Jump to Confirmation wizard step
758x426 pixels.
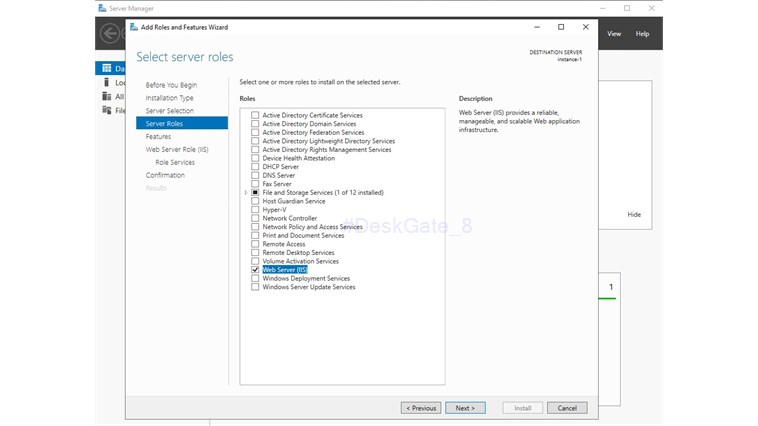(x=165, y=175)
